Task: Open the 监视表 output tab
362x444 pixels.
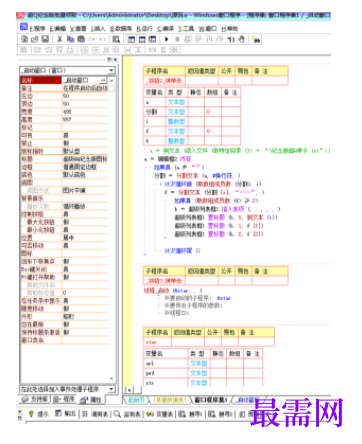Action: (127, 414)
